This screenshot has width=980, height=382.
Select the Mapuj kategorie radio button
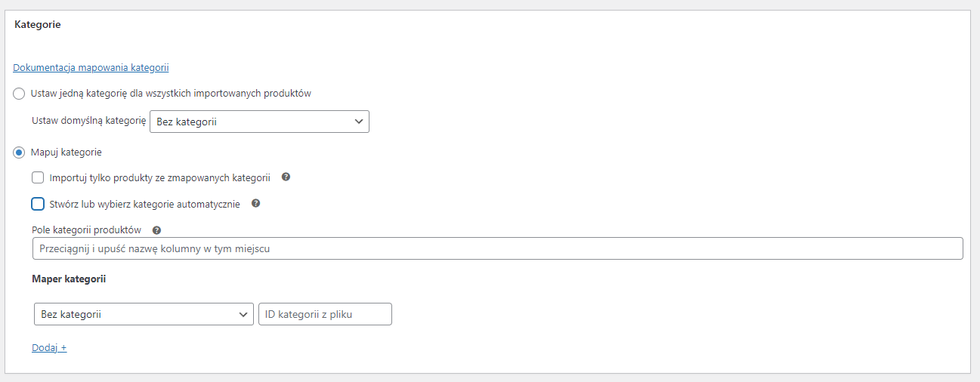click(19, 152)
